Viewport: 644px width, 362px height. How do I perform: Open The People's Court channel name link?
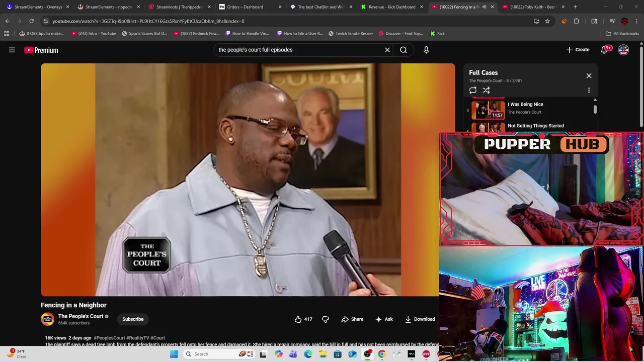[x=80, y=316]
